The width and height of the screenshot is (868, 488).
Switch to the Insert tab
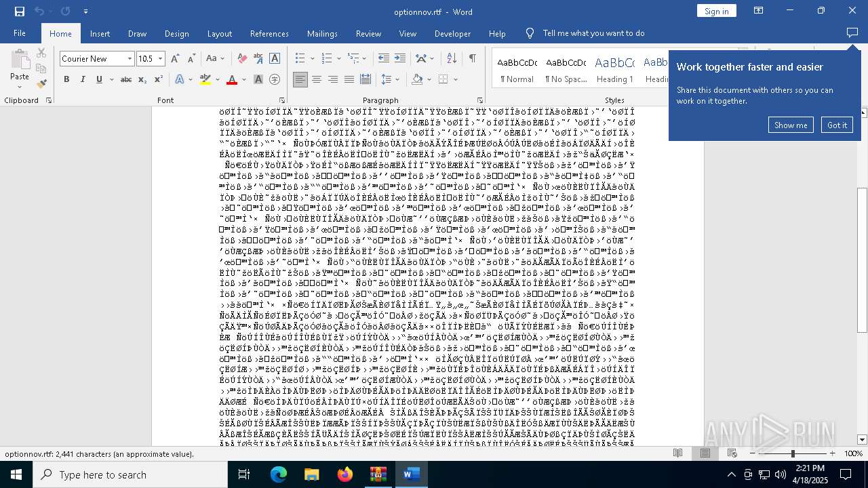(x=100, y=33)
